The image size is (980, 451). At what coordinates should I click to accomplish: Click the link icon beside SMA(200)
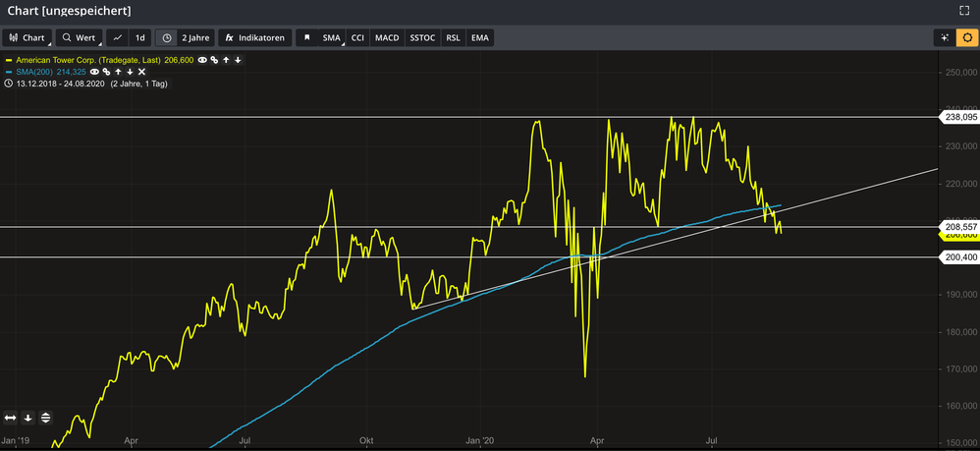click(107, 72)
